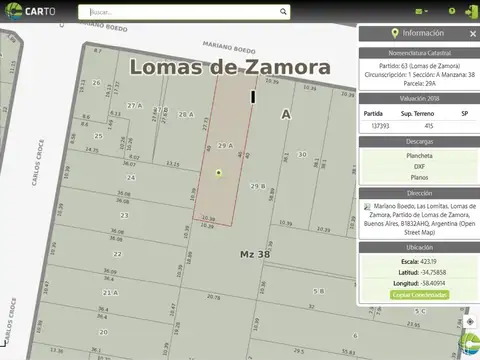
Task: Select parcel 25 on the map
Action: point(98,136)
